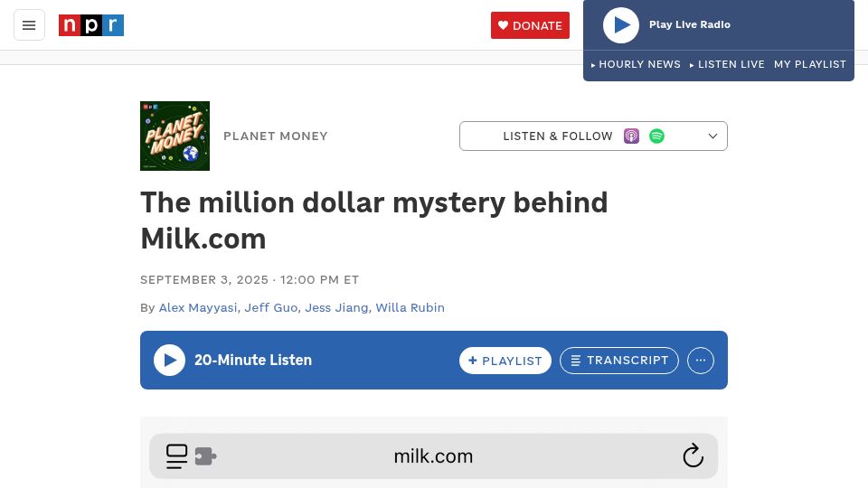Click the article headline about Milk.com
Screen dimensions: 868x488
click(x=374, y=221)
